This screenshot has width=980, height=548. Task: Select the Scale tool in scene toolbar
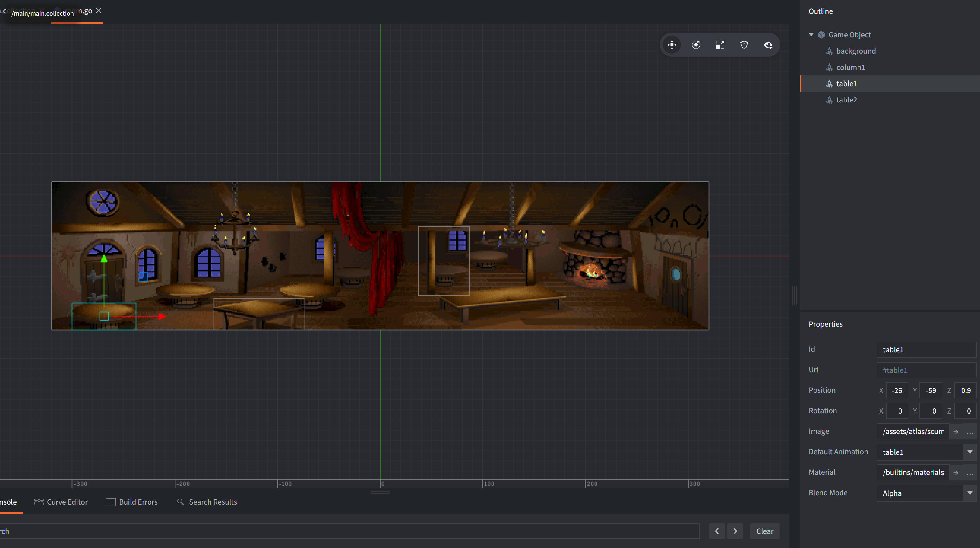[x=720, y=45]
